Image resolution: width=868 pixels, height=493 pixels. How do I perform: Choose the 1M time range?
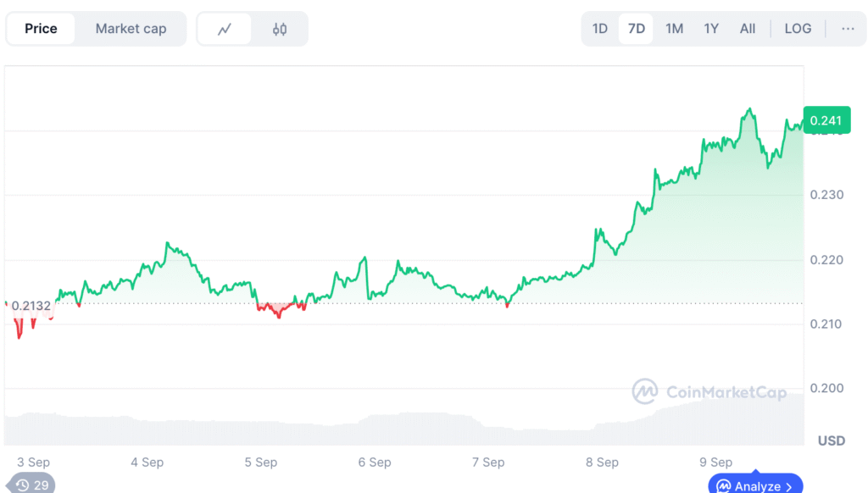pos(674,29)
